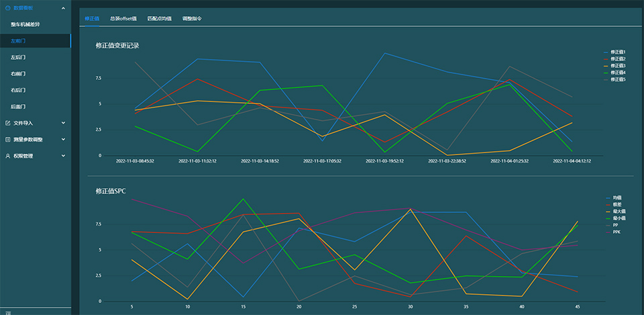This screenshot has width=644, height=315.
Task: Switch to the 总装offset值 tab
Action: tap(123, 19)
